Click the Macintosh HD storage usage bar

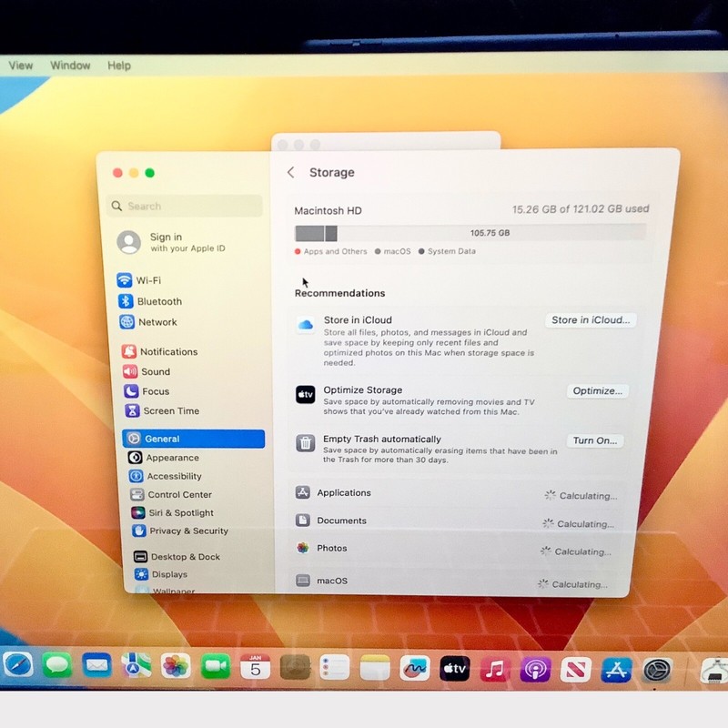(x=470, y=233)
